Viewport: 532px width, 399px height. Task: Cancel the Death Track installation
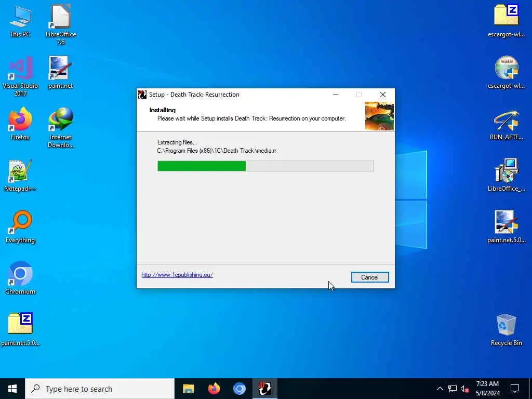[x=370, y=277]
